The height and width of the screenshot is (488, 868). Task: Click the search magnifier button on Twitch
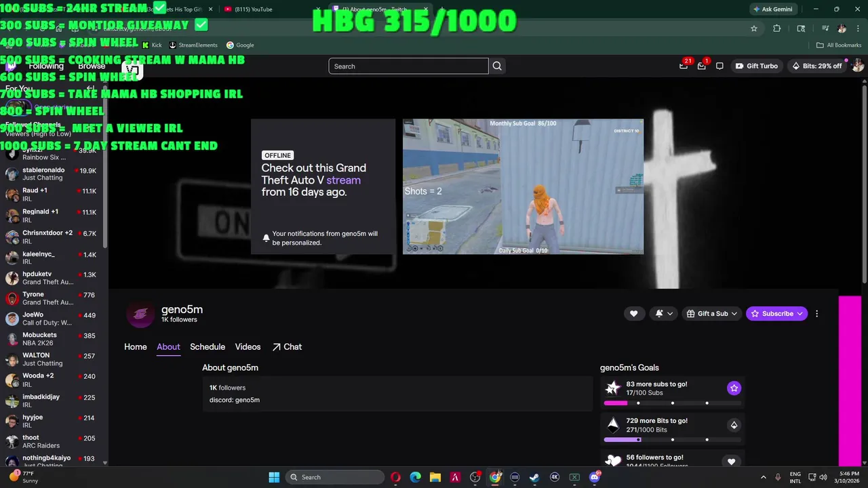(x=497, y=66)
